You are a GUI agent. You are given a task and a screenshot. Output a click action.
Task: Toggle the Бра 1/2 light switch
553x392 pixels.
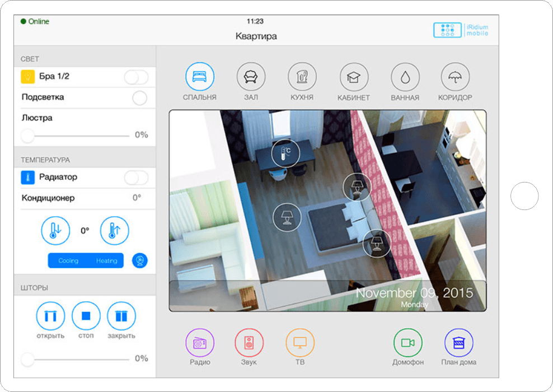pyautogui.click(x=136, y=77)
